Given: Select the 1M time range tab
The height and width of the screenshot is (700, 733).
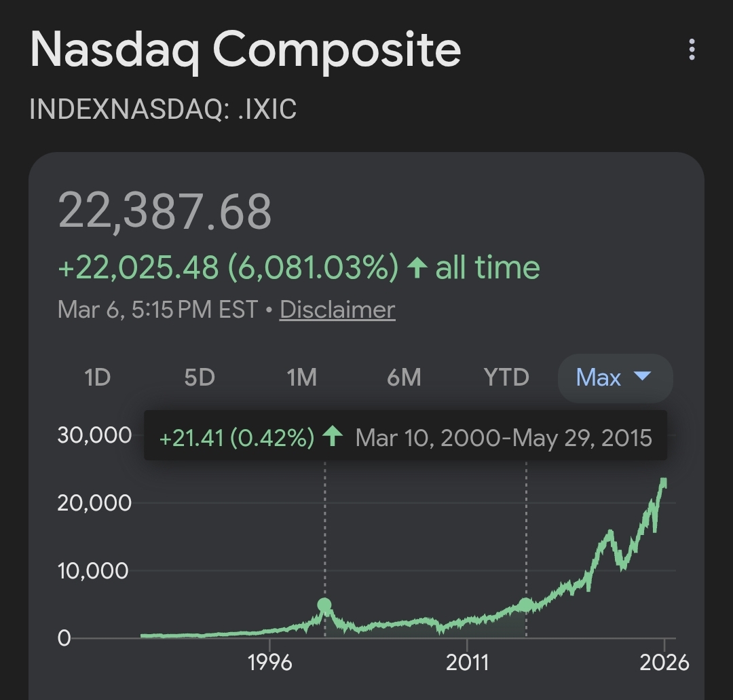Looking at the screenshot, I should [301, 377].
